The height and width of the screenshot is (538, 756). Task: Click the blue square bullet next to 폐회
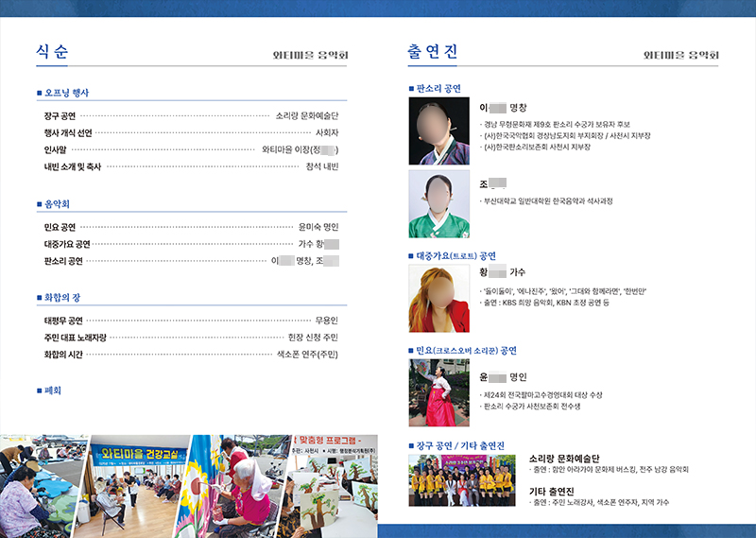(39, 389)
